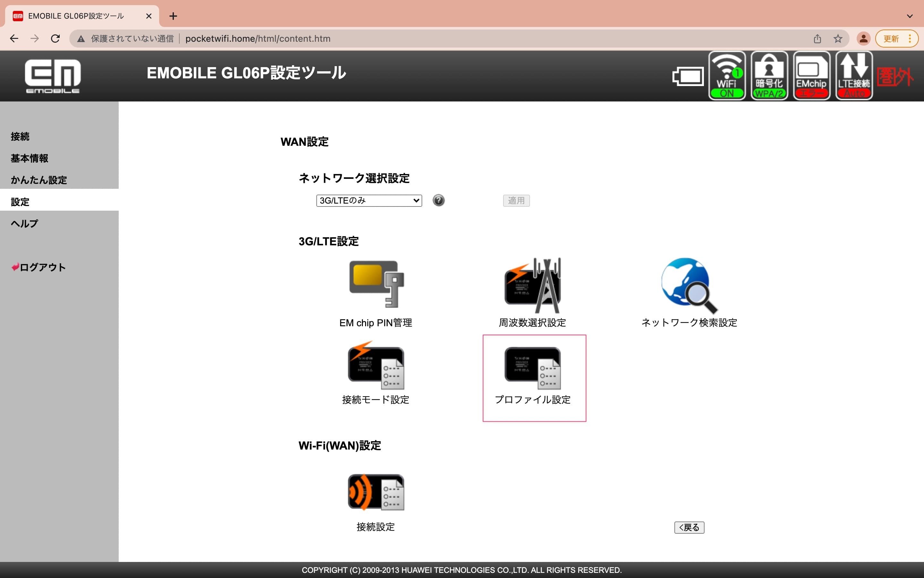Bookmark this page with star icon
The width and height of the screenshot is (924, 578).
click(x=838, y=39)
